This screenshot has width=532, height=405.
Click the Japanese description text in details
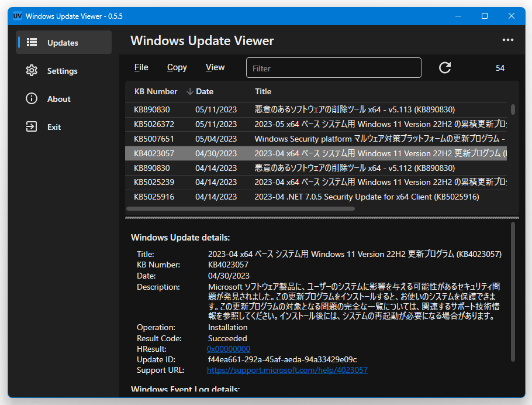pyautogui.click(x=354, y=301)
